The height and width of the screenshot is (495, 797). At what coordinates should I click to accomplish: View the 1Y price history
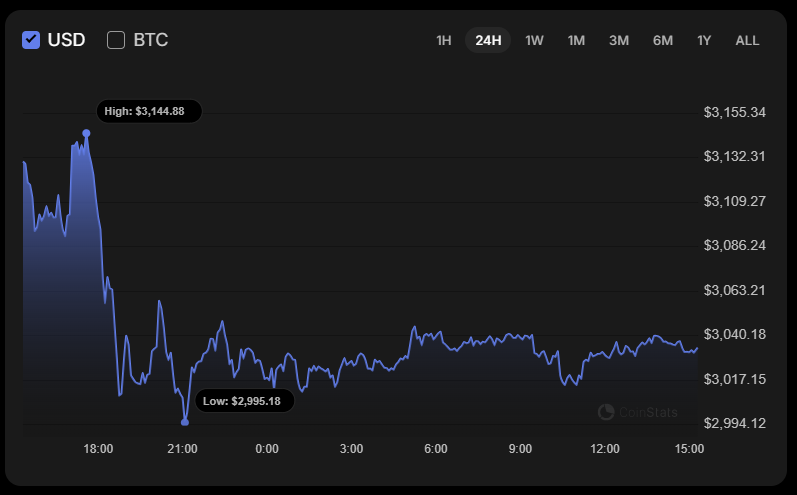(704, 40)
